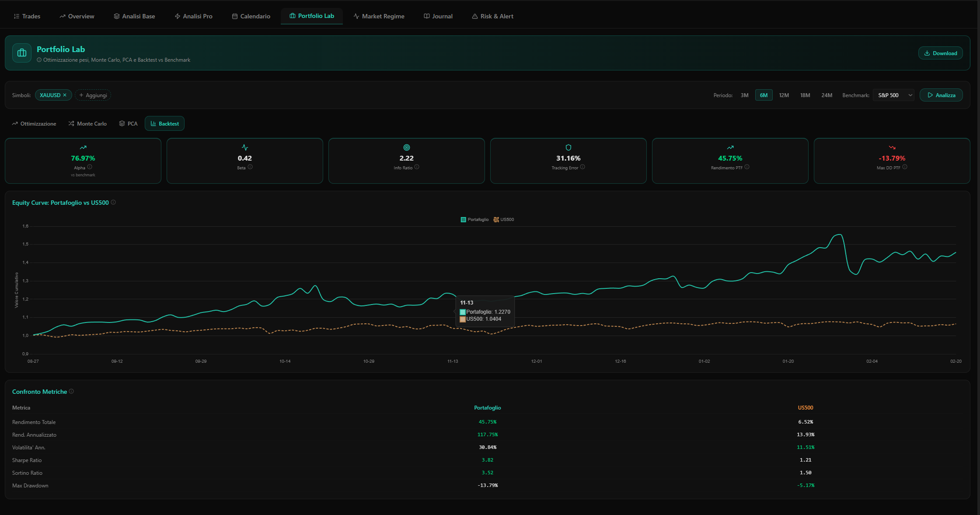Image resolution: width=980 pixels, height=515 pixels.
Task: Click the Download button
Action: [x=940, y=53]
